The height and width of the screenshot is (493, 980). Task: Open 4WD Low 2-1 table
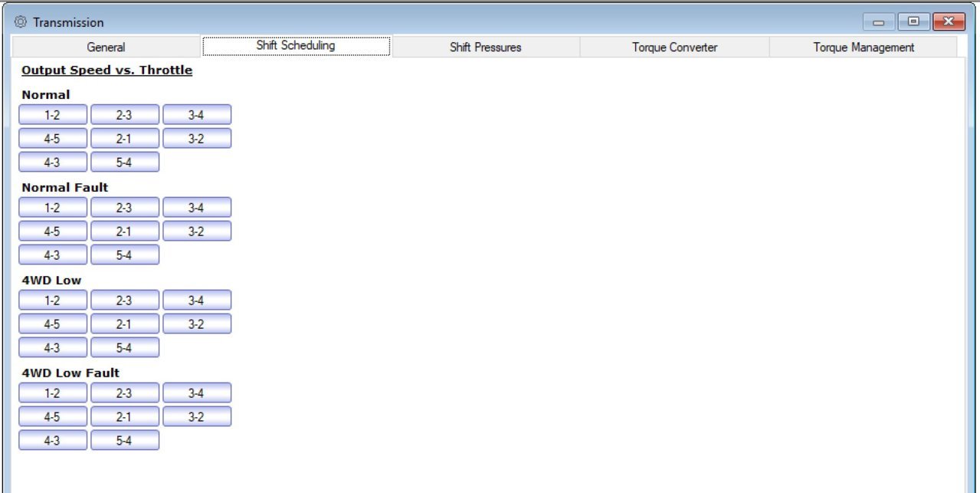coord(125,324)
